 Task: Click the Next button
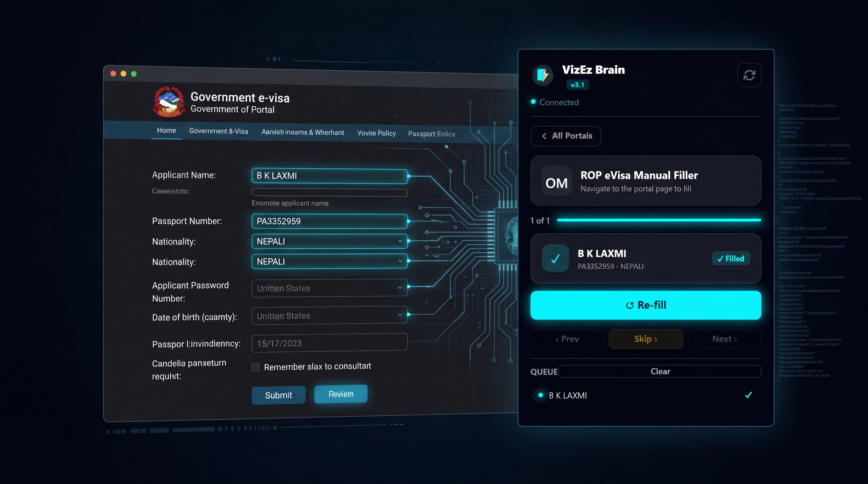coord(724,339)
